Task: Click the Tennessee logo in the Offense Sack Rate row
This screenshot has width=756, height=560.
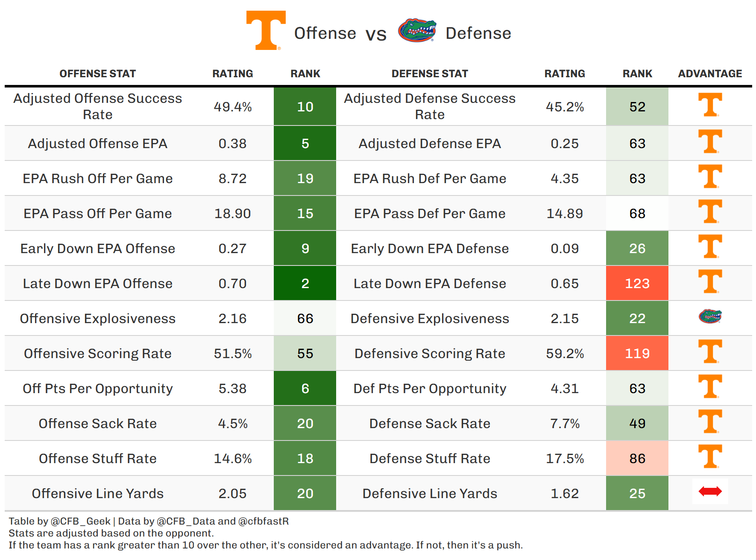Action: (710, 422)
